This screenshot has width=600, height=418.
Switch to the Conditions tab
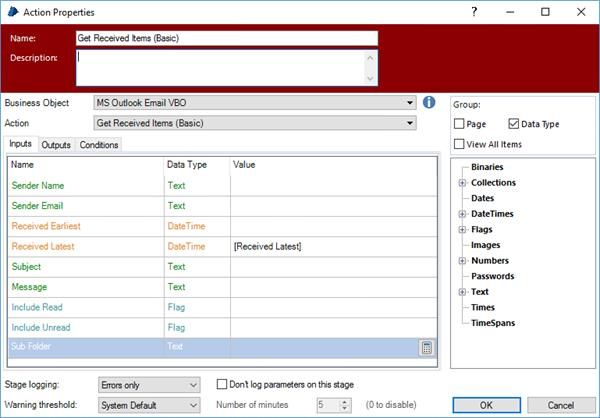coord(98,145)
